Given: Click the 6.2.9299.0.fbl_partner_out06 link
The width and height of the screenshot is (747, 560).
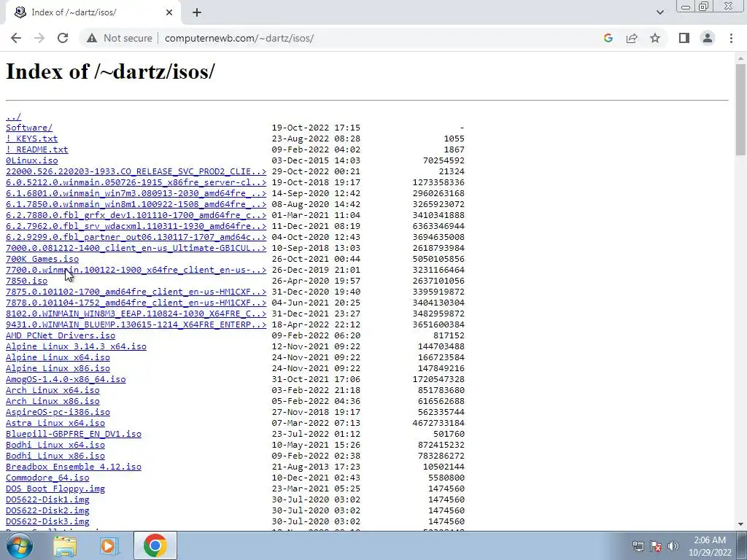Looking at the screenshot, I should point(136,237).
